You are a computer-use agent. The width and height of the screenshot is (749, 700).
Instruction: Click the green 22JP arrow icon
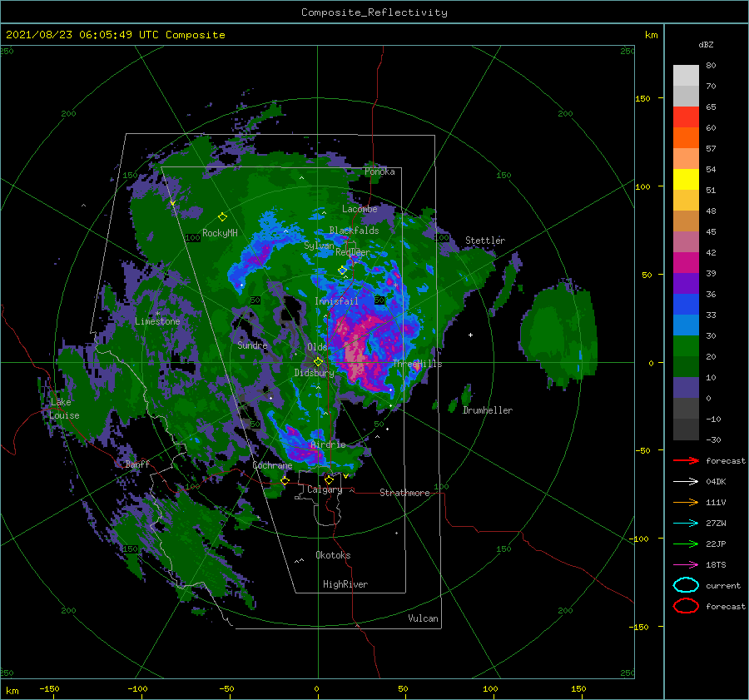[686, 544]
